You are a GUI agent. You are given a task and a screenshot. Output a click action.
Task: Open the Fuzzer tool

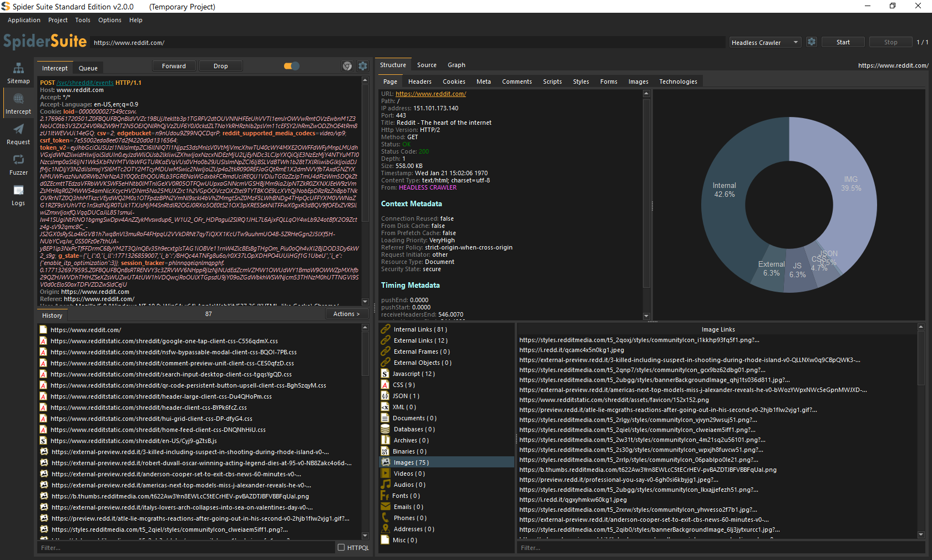[18, 164]
